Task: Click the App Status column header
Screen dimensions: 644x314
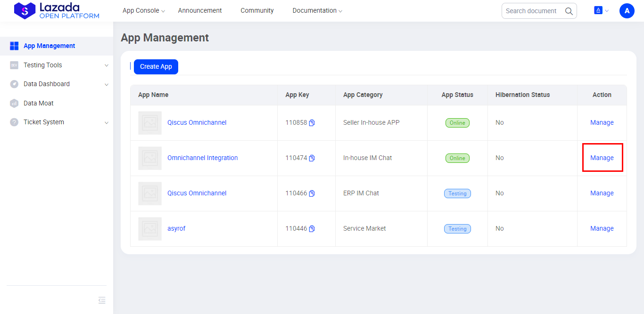Action: coord(457,95)
